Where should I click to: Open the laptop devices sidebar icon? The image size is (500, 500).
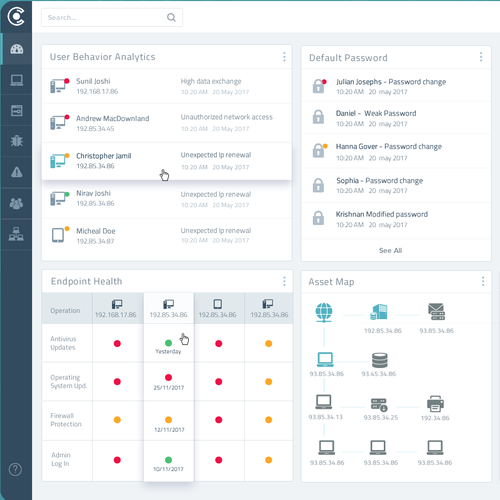click(x=16, y=80)
